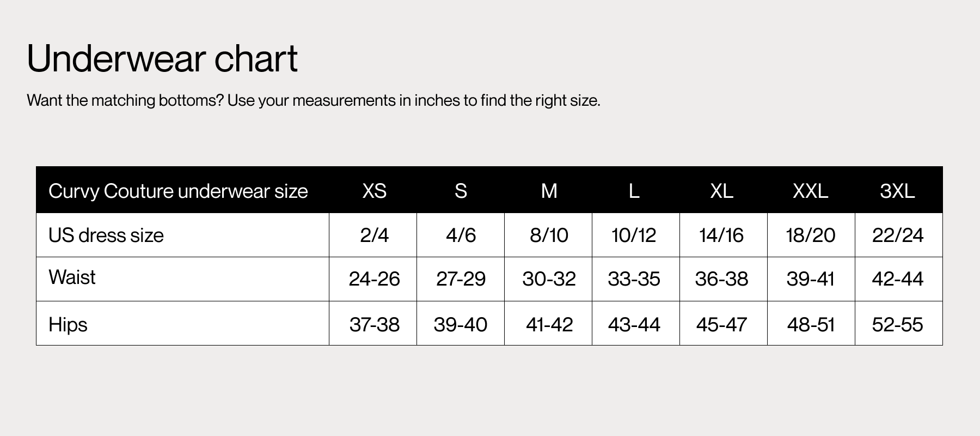Select the 3XL size column header
980x436 pixels.
897,191
